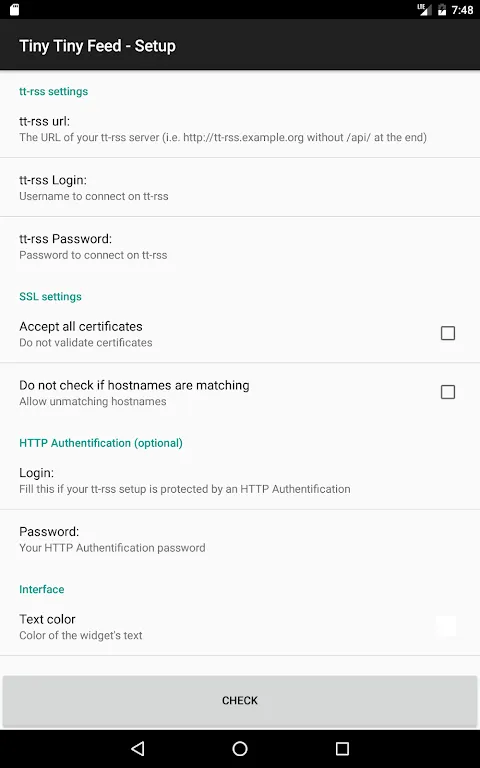This screenshot has height=768, width=480.
Task: Toggle the Do not check hostnames row
Action: (x=240, y=392)
